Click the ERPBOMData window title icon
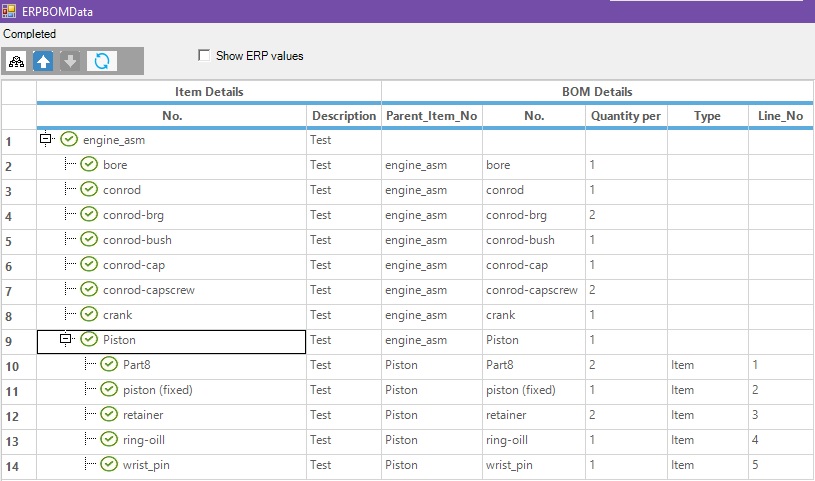Screen dimensions: 815x481 point(9,11)
